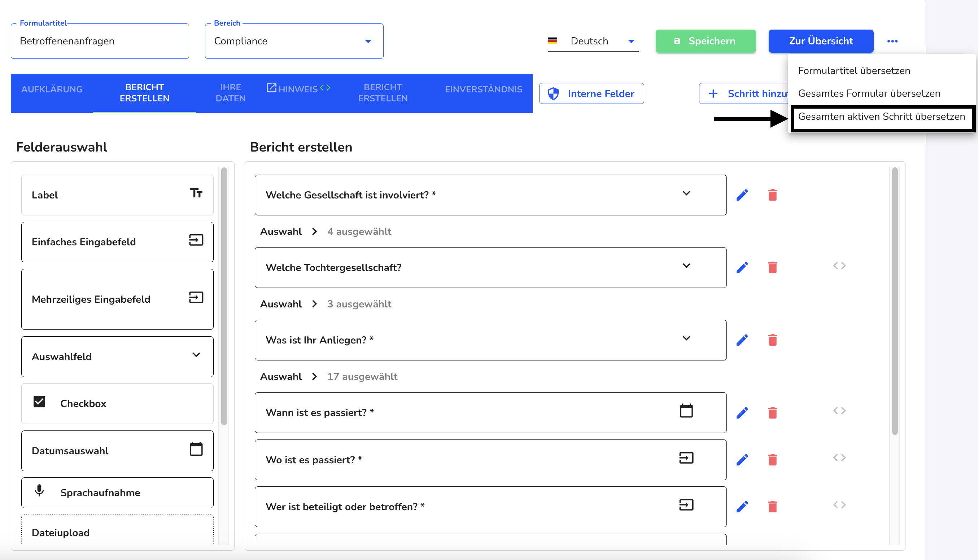Edit 'Was ist Ihr Anliegen?' field

click(742, 340)
